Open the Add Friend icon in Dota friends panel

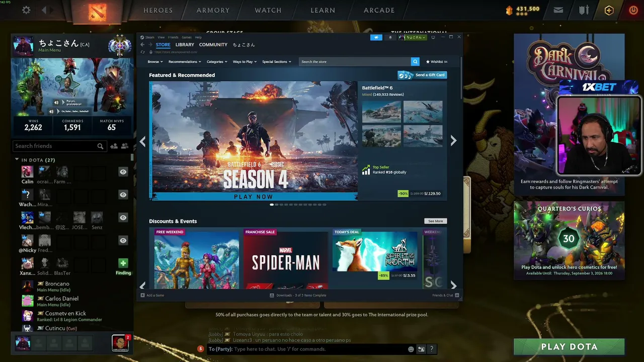114,146
